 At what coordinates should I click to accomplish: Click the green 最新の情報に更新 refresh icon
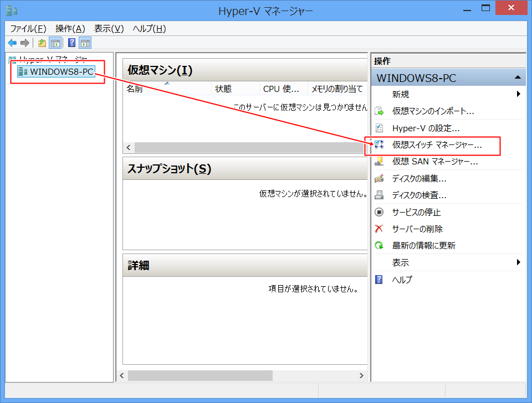379,245
